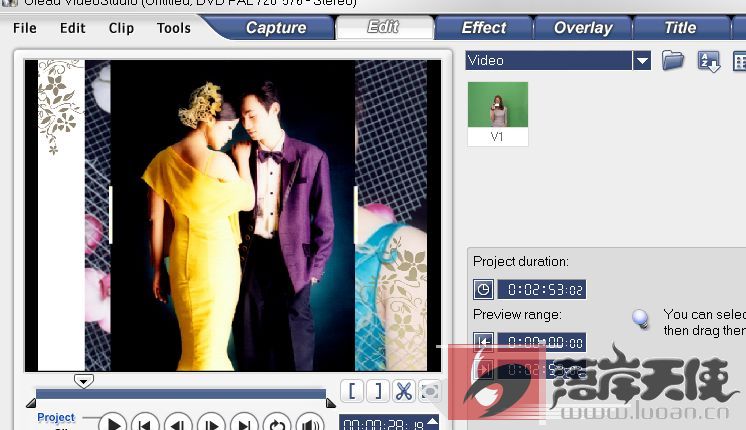Open the Tools menu

[174, 28]
